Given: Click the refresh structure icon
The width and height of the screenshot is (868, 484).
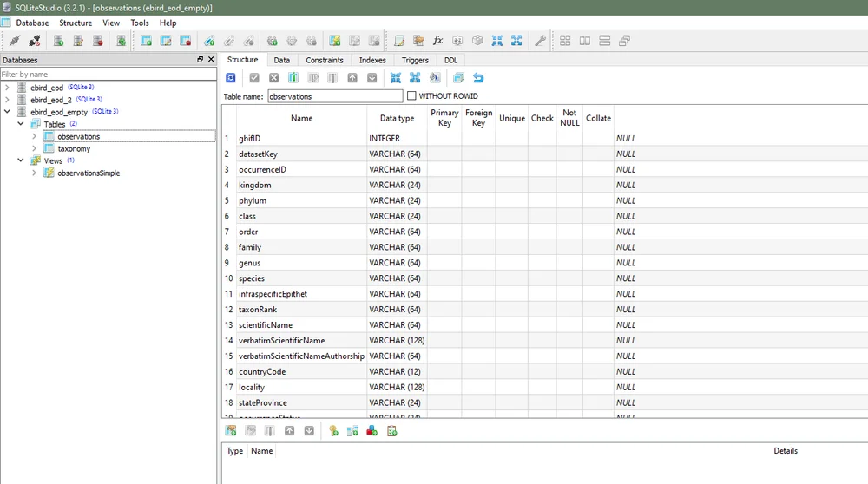Looking at the screenshot, I should pos(231,78).
